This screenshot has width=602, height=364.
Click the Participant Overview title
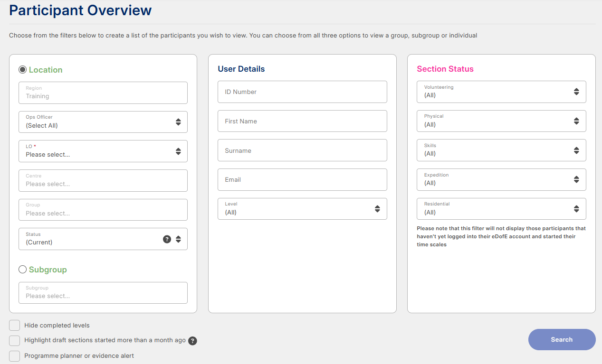(x=80, y=10)
